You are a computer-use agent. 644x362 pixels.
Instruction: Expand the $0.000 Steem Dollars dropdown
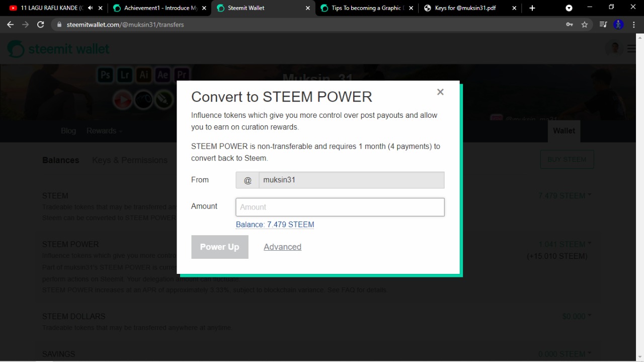pyautogui.click(x=577, y=316)
